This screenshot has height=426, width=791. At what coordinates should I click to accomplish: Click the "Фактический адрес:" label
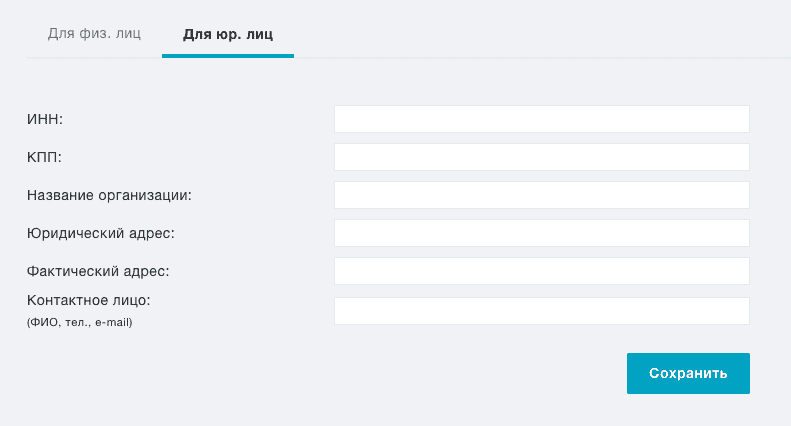[98, 271]
